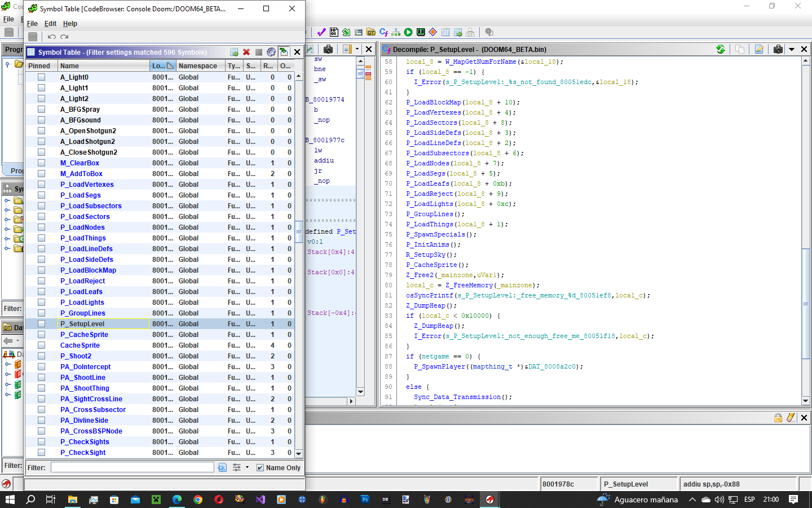Click the Make Selection icon in Symbol Table header
Viewport: 812px width, 508px height.
click(x=234, y=52)
